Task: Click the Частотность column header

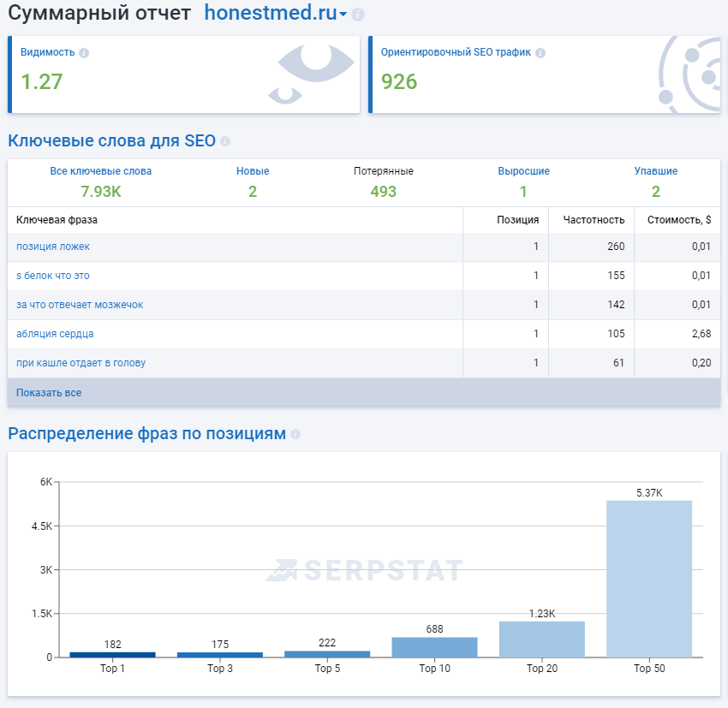Action: pyautogui.click(x=594, y=220)
